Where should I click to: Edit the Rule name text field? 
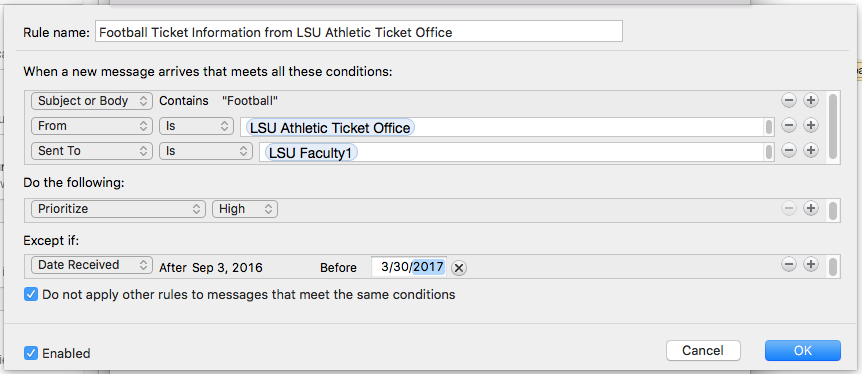359,32
